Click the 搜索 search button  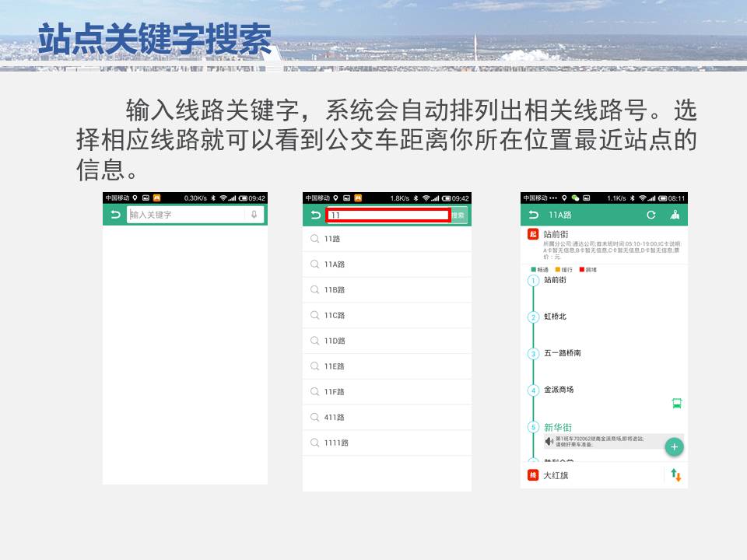459,215
